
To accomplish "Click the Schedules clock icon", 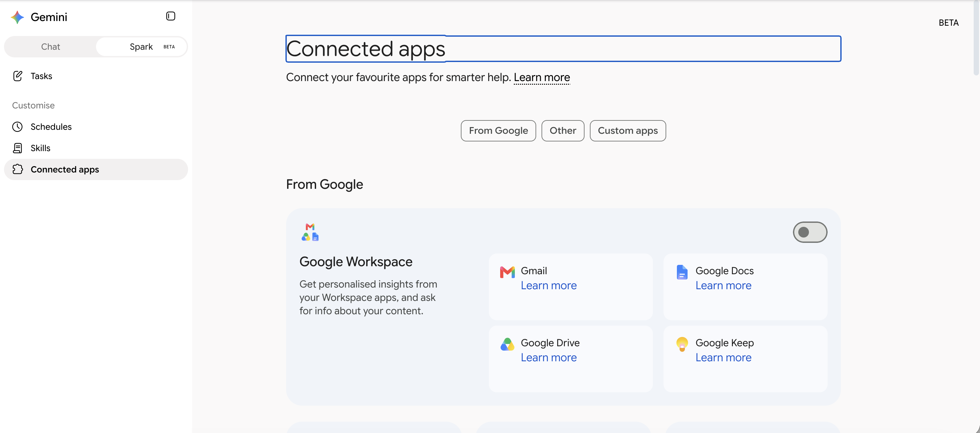I will [x=17, y=127].
